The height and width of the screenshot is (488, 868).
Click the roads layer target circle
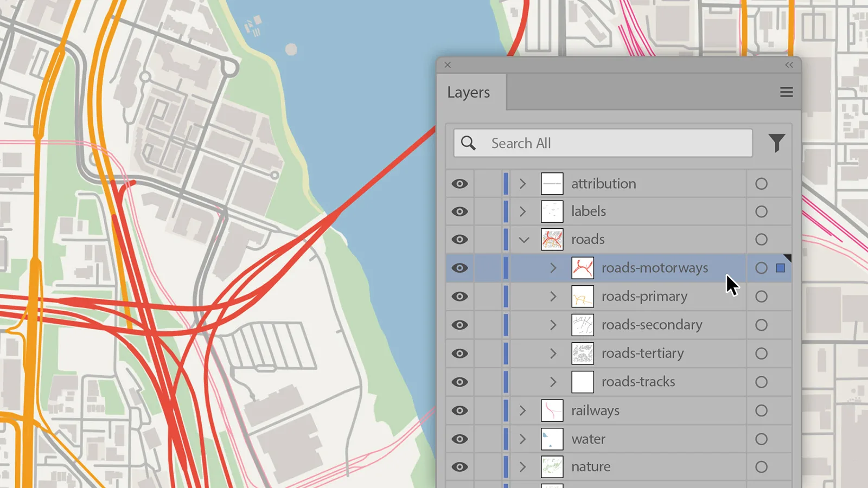coord(761,240)
